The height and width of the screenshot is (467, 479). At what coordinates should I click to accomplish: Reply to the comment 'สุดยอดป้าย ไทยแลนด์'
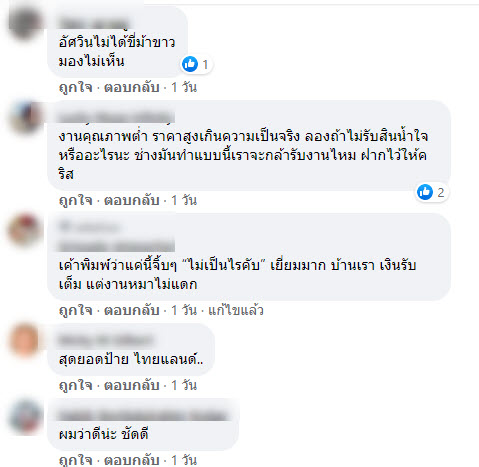pos(132,385)
